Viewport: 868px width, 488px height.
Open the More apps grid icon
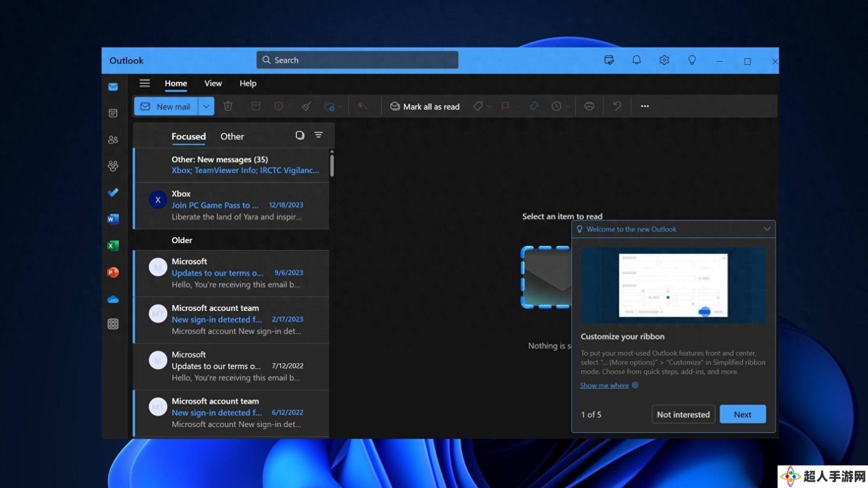[x=113, y=324]
